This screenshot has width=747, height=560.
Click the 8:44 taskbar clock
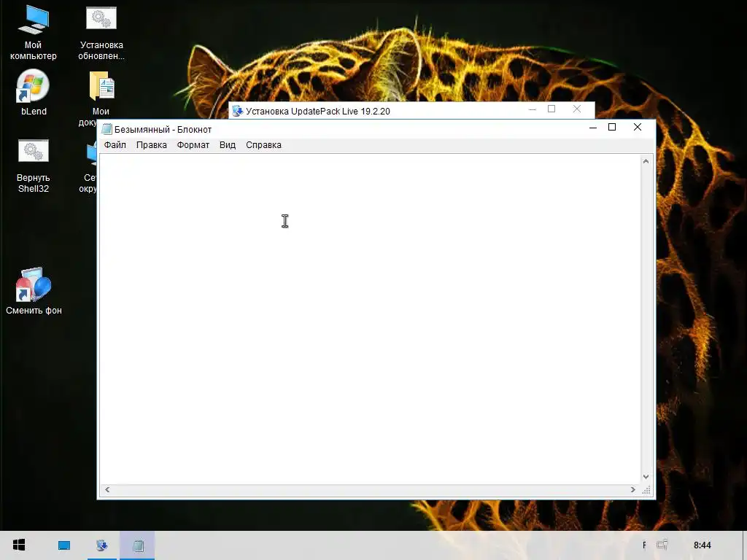pyautogui.click(x=703, y=545)
